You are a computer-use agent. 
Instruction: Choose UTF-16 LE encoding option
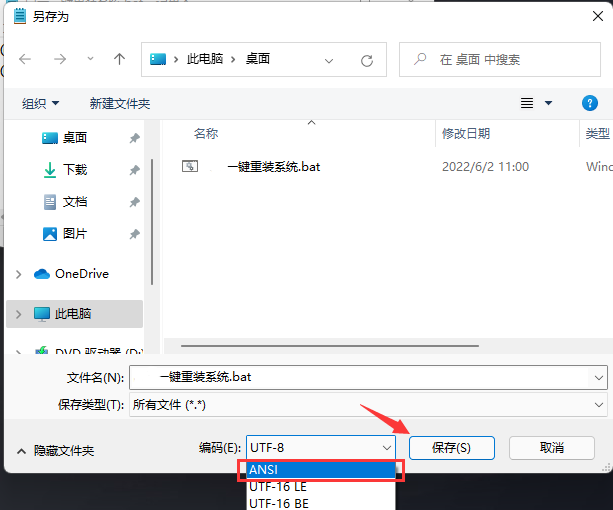tap(321, 487)
